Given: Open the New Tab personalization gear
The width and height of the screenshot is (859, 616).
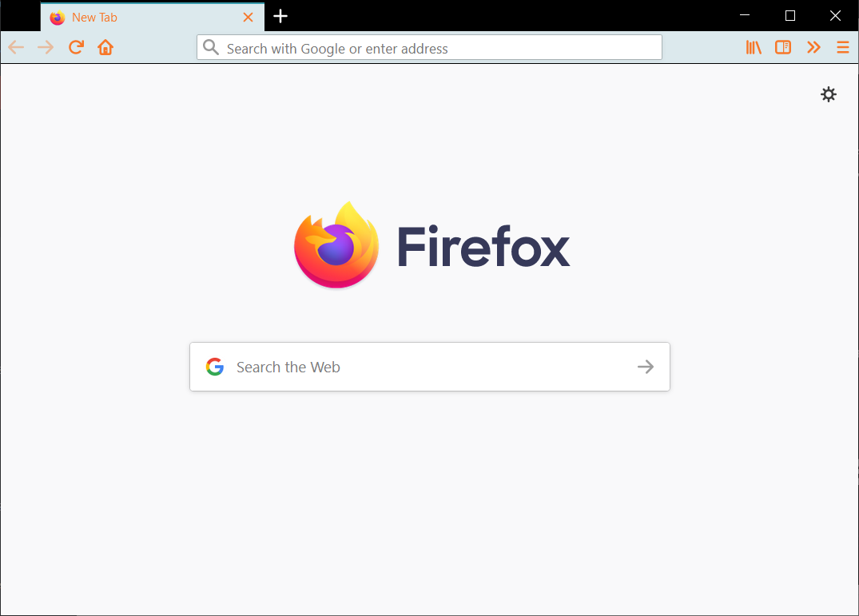Looking at the screenshot, I should point(829,94).
